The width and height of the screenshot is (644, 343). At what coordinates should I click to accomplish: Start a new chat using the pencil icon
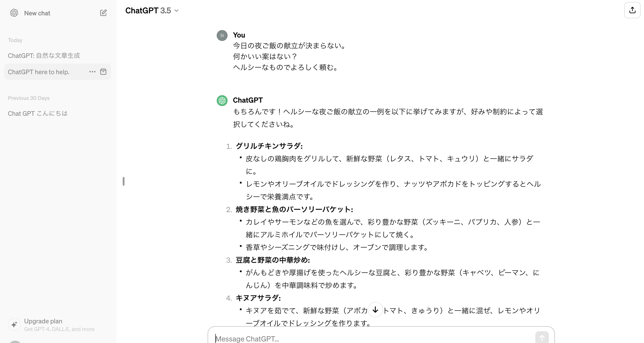point(103,13)
